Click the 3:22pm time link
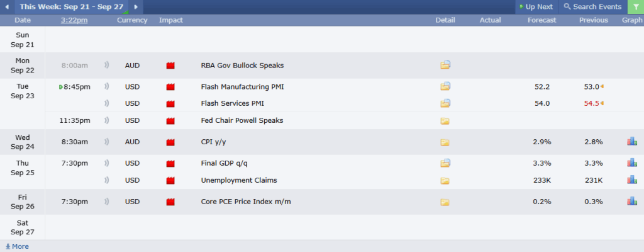This screenshot has width=644, height=252. click(x=74, y=20)
